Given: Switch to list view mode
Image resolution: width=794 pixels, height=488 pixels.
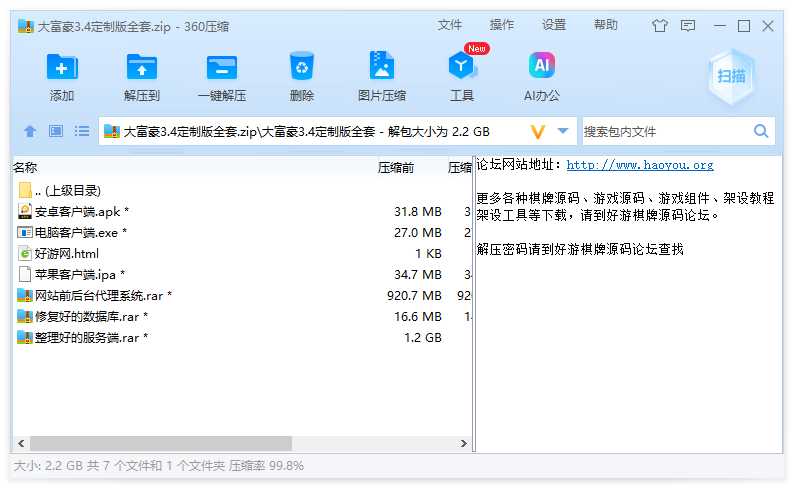Looking at the screenshot, I should (x=82, y=131).
